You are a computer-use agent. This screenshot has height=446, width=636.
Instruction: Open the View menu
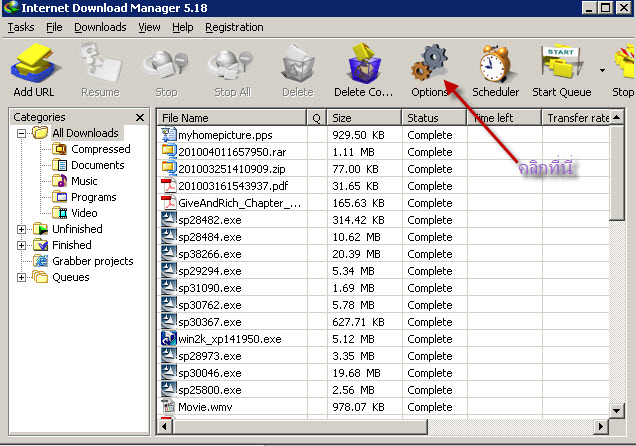click(x=149, y=27)
